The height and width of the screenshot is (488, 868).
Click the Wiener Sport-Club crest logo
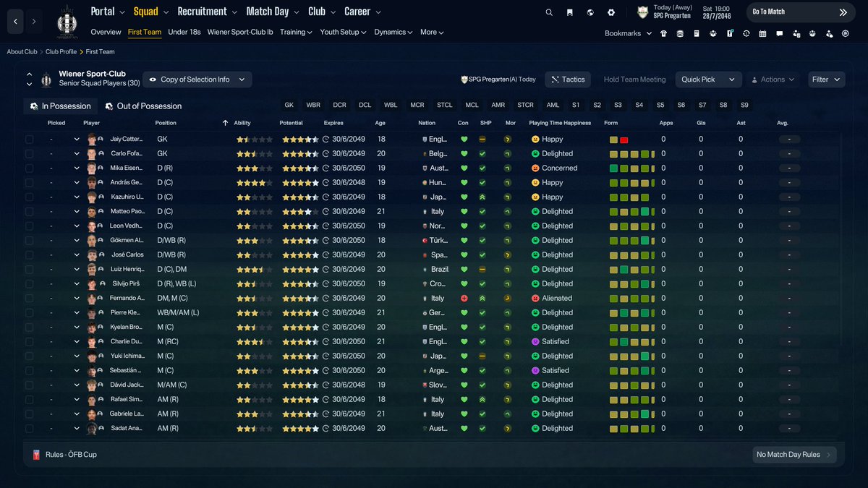pos(67,22)
